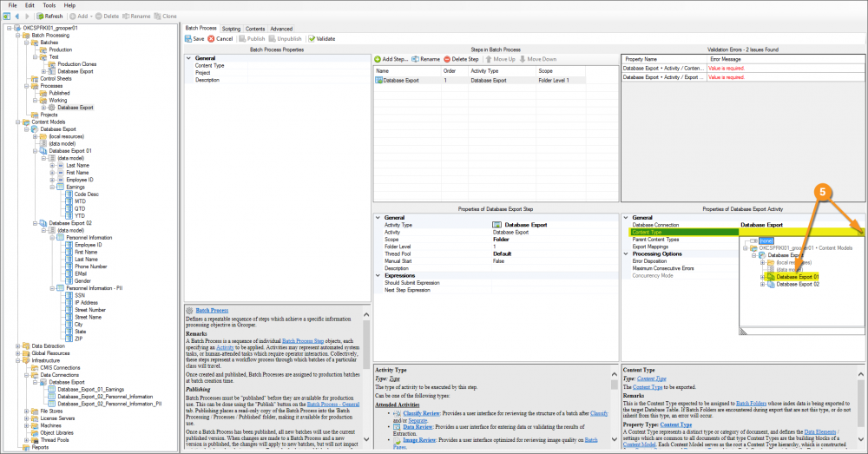Viewport: 868px width, 454px height.
Task: Click the green Add Step icon
Action: [378, 59]
